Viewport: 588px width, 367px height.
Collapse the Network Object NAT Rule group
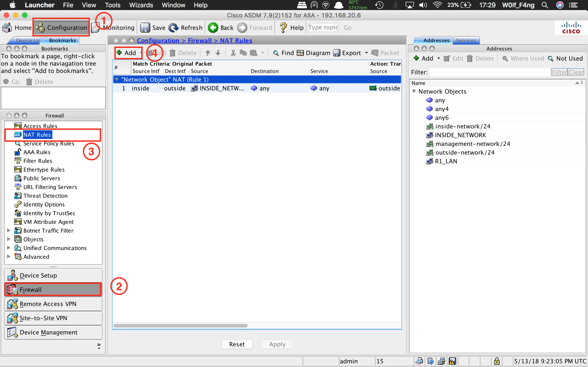click(117, 79)
